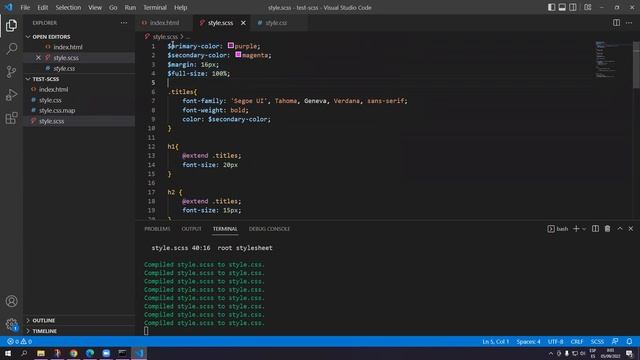Open style.css under Open Editors
Viewport: 640px width, 360px height.
[x=80, y=68]
